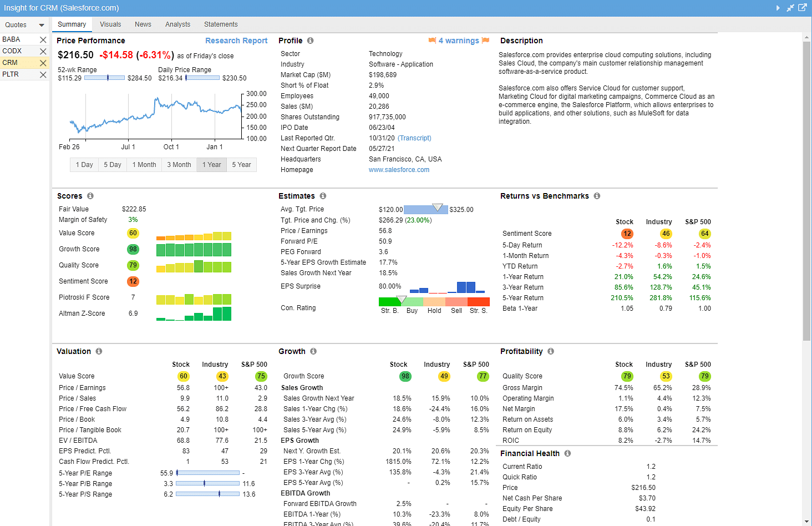The height and width of the screenshot is (526, 812).
Task: Click the price performance line chart
Action: [x=156, y=117]
